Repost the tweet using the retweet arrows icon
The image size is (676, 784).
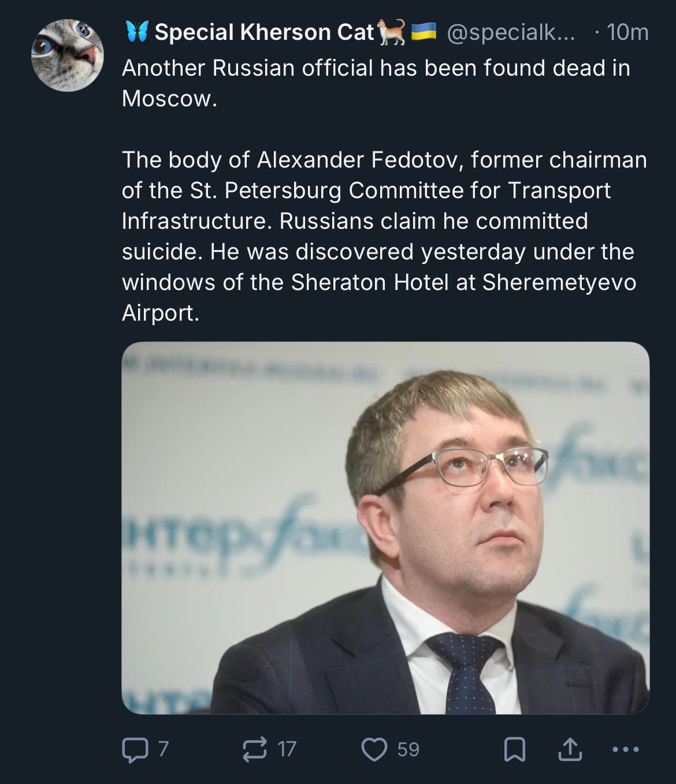click(254, 749)
